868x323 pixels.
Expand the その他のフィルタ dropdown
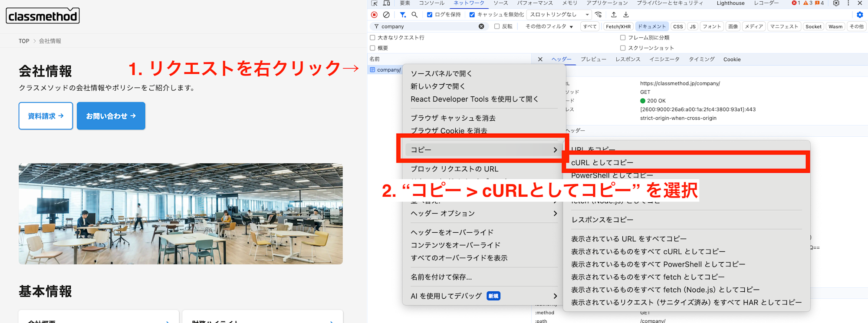[549, 26]
